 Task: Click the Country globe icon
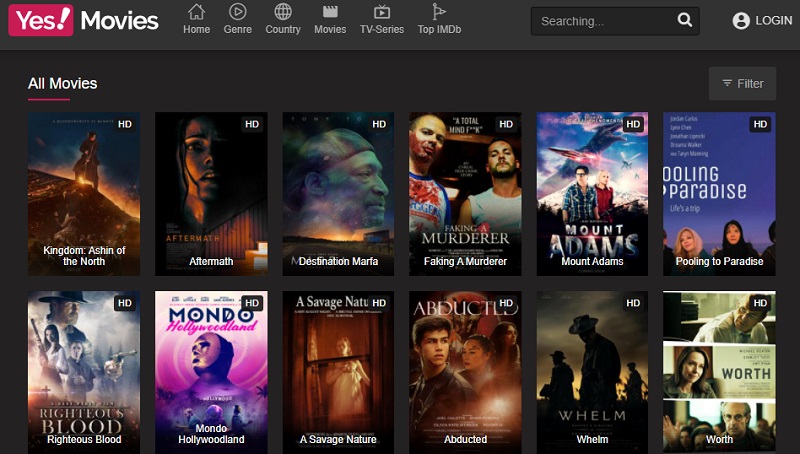pyautogui.click(x=283, y=11)
